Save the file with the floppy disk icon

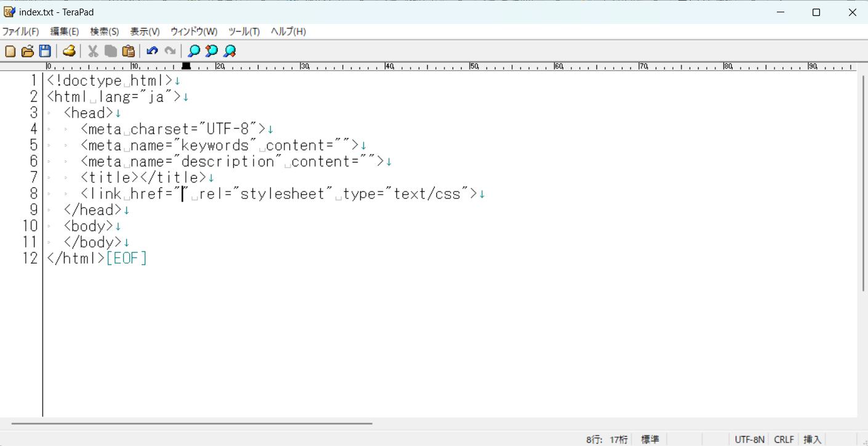click(45, 51)
